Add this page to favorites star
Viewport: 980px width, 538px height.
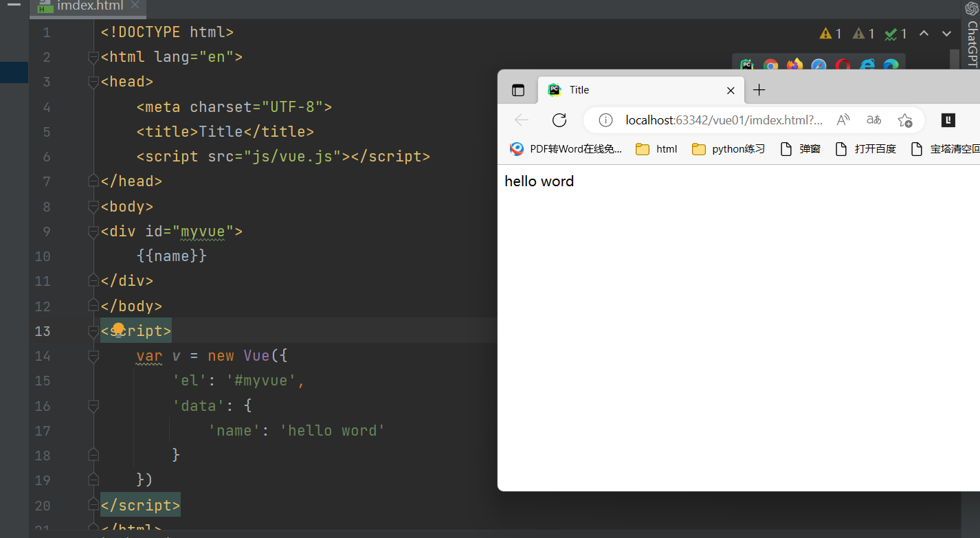pos(905,120)
